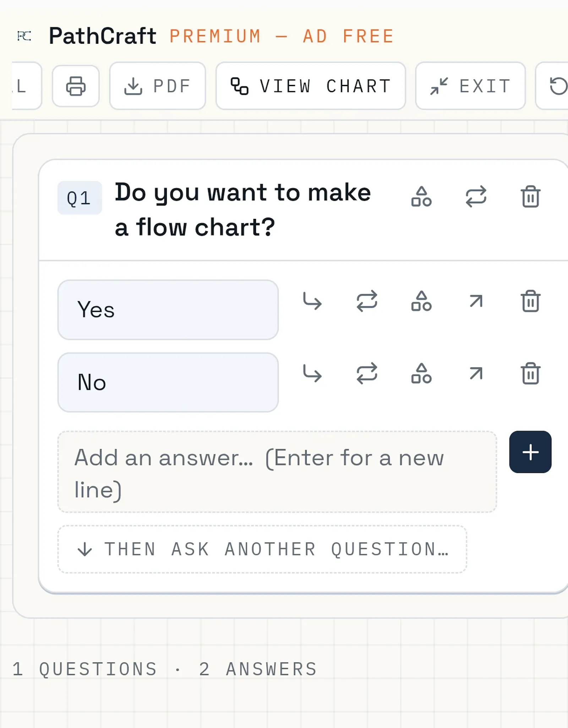The height and width of the screenshot is (728, 568).
Task: Click the Yes answer field
Action: pos(168,310)
